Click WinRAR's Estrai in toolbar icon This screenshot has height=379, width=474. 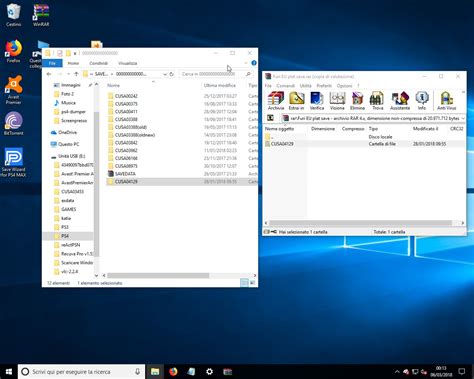(296, 101)
